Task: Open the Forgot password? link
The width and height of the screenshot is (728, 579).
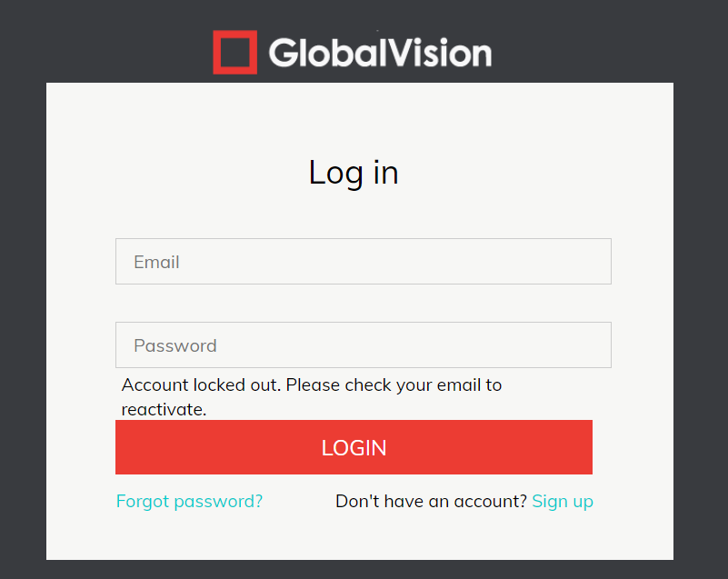Action: point(189,501)
